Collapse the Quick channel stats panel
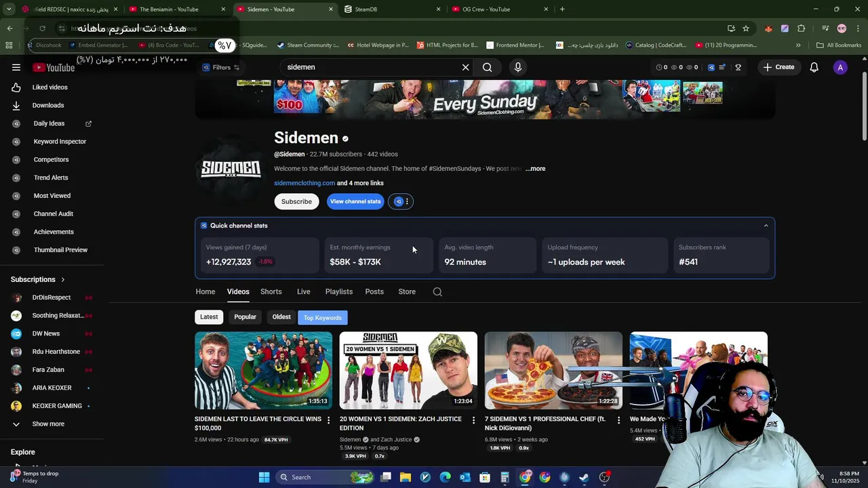868x488 pixels. click(x=766, y=226)
